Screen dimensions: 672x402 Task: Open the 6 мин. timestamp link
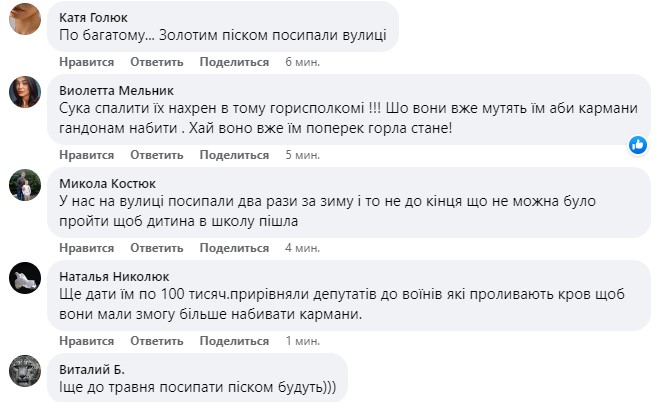coord(303,62)
